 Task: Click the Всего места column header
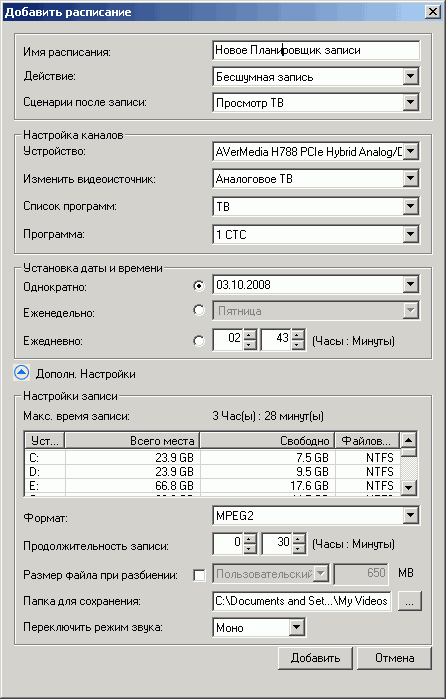click(132, 441)
